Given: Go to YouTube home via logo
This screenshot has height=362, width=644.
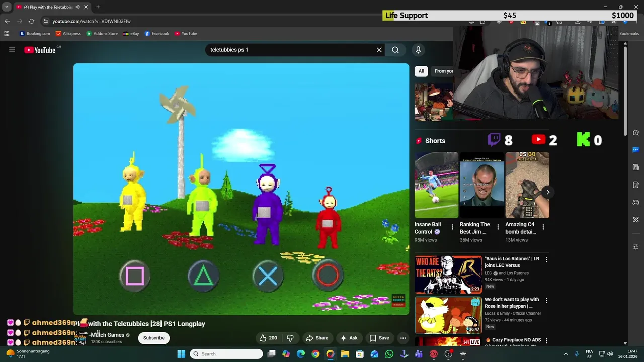Looking at the screenshot, I should (x=40, y=50).
